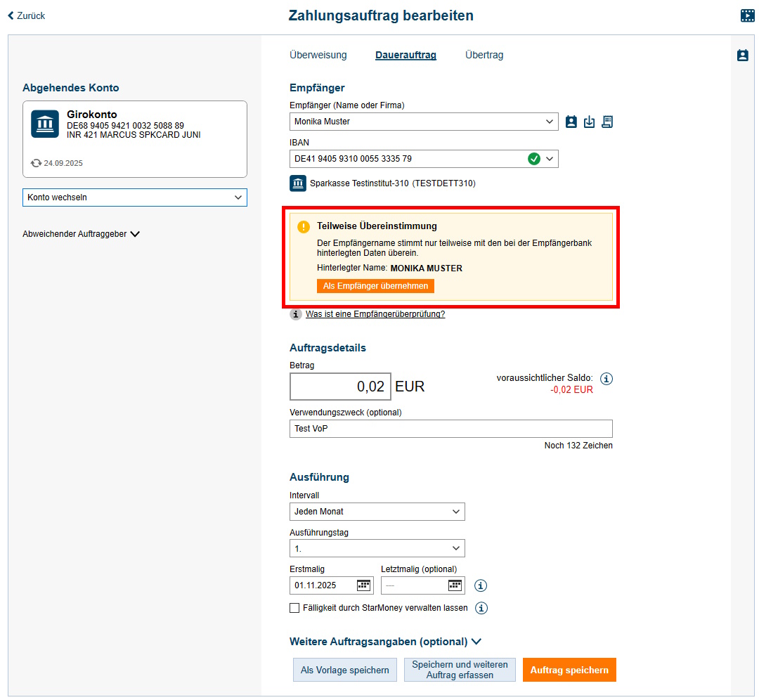The image size is (759, 700).
Task: Show info about the expected balance
Action: click(x=607, y=379)
